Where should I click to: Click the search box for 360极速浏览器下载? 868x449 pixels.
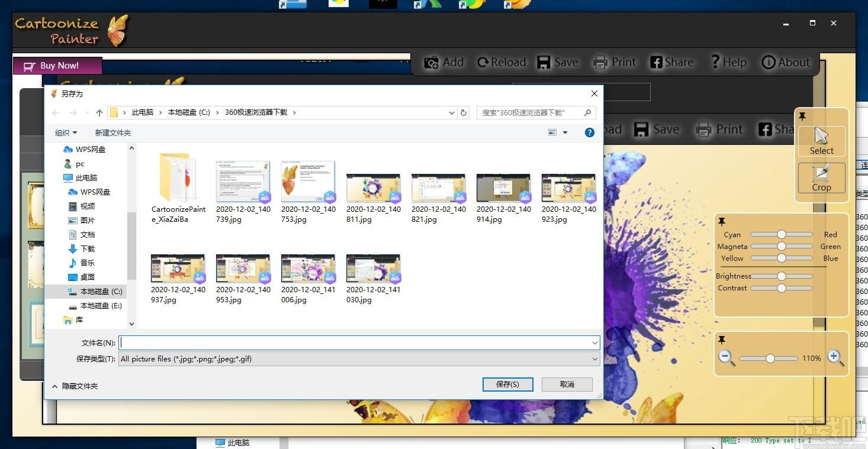[x=536, y=112]
